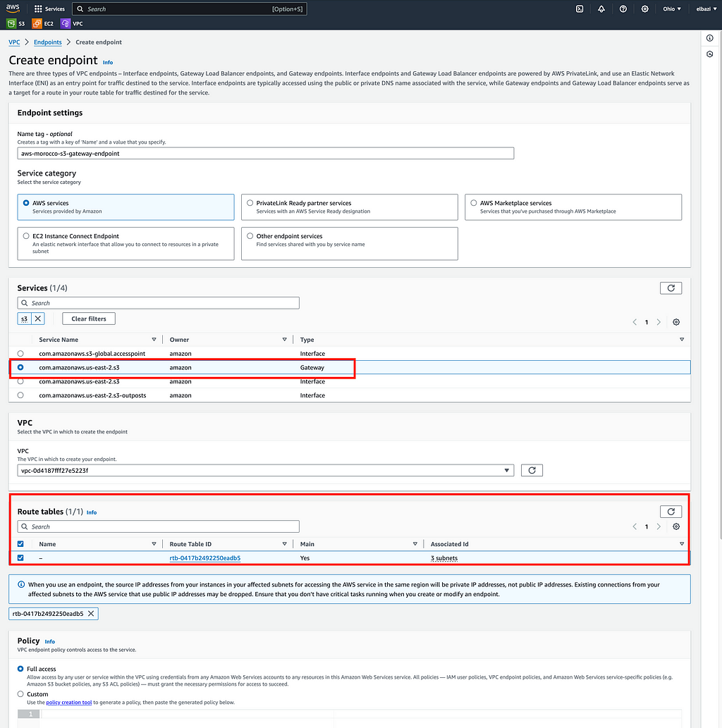This screenshot has height=728, width=722.
Task: Toggle the select-all route tables checkbox
Action: [x=20, y=544]
